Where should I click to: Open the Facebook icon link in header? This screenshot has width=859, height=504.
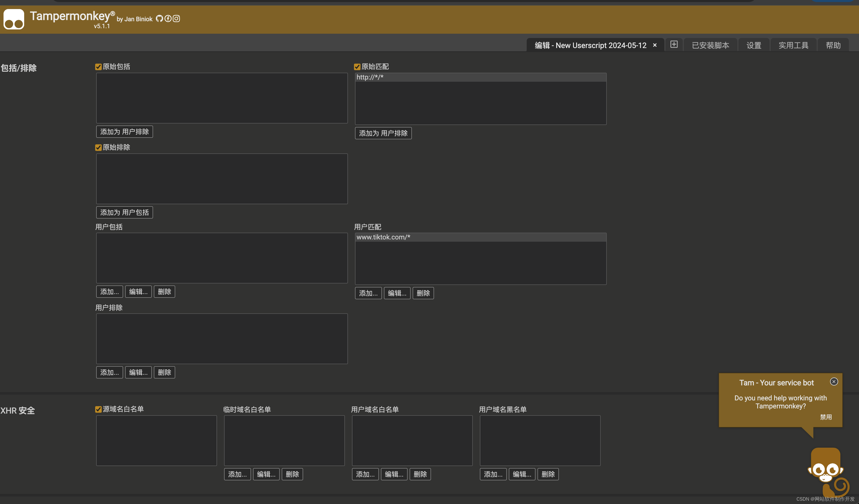(168, 18)
